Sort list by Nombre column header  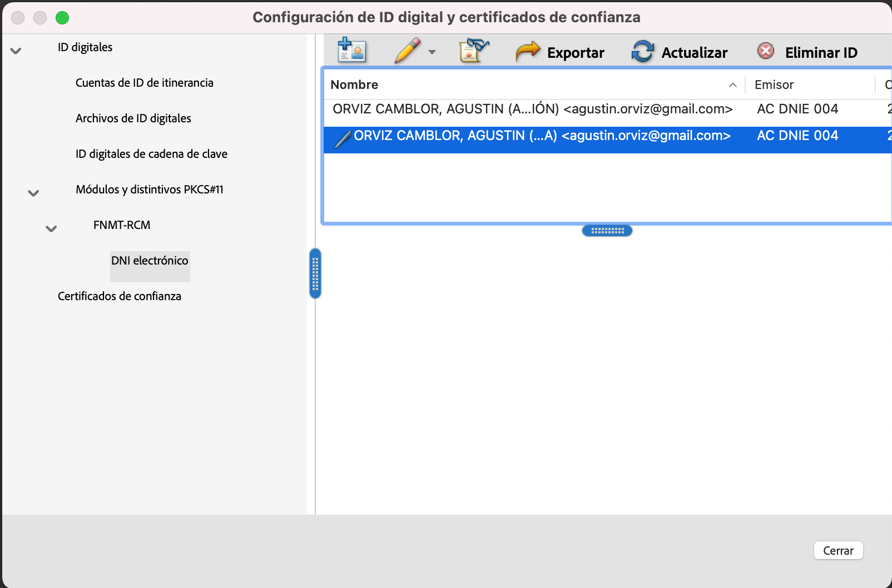click(x=354, y=84)
